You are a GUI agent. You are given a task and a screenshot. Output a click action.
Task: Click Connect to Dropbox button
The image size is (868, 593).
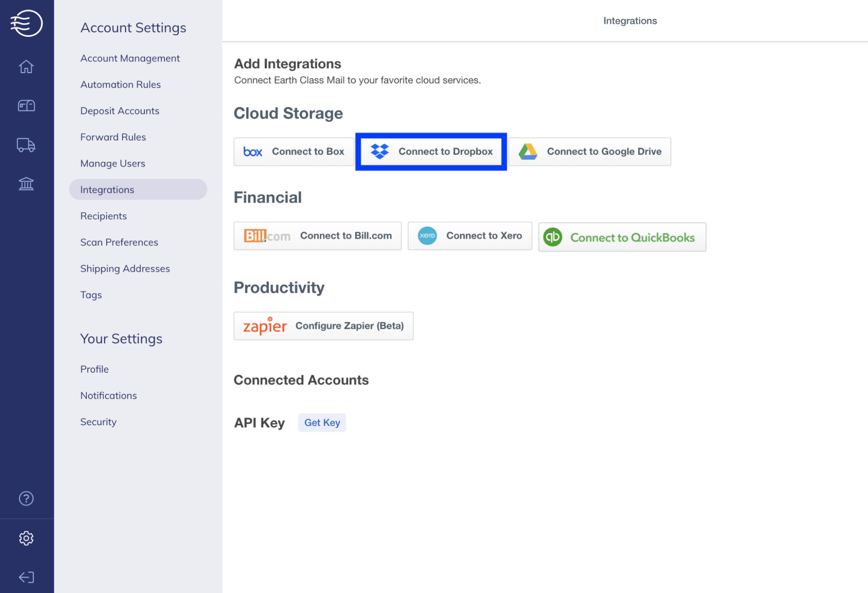431,151
